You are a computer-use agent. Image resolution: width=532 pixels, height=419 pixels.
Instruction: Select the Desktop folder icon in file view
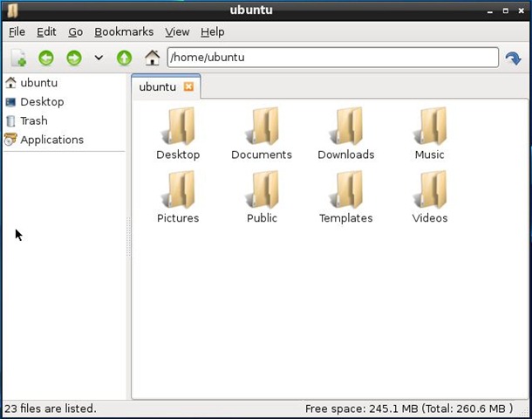178,127
